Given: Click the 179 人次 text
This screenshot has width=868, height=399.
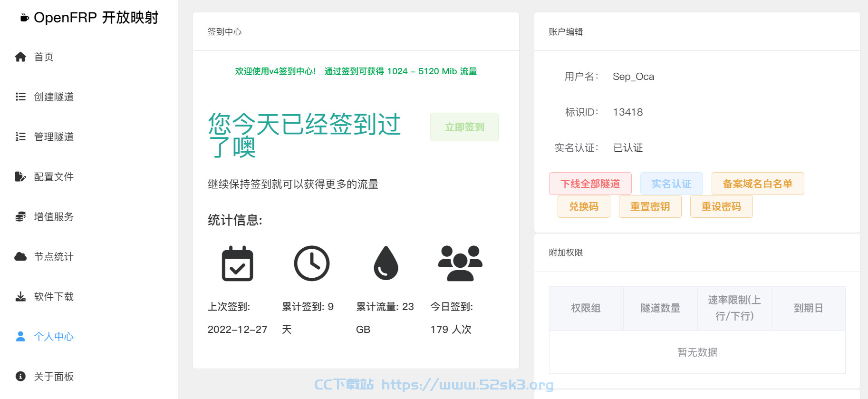Looking at the screenshot, I should click(x=451, y=330).
